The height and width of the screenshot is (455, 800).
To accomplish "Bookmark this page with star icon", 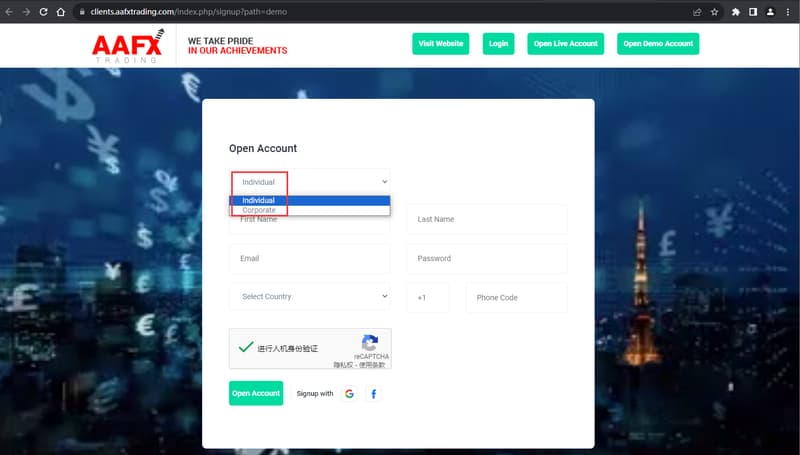I will click(714, 12).
